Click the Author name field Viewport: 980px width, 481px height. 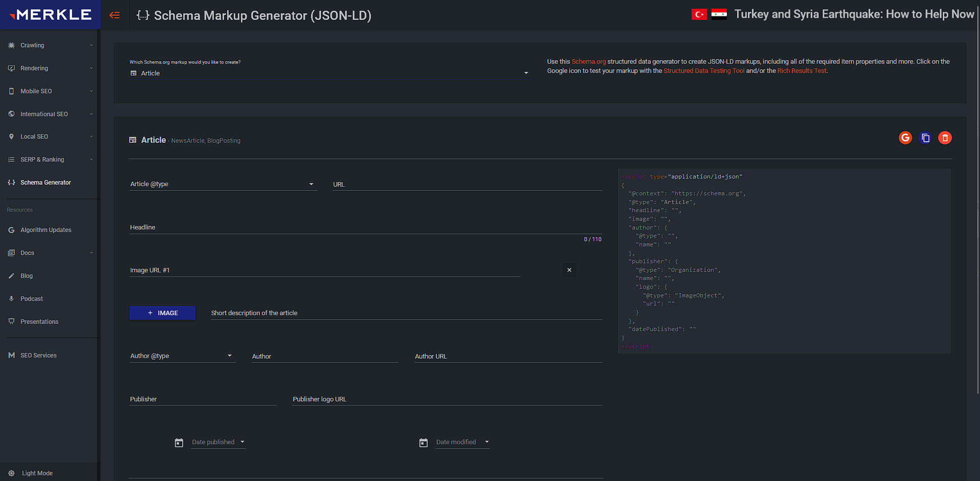(325, 356)
